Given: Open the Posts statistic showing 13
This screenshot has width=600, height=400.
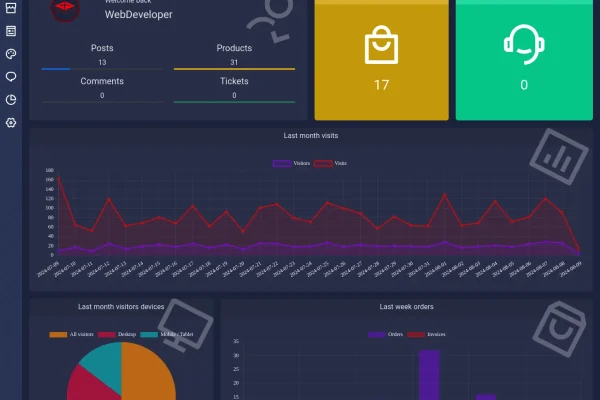Looking at the screenshot, I should (x=102, y=55).
